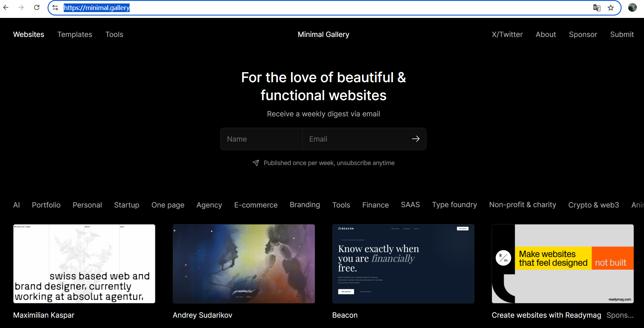Click 'Published once per week, unsubscribe anytime' text
Viewport: 644px width, 328px height.
coord(329,163)
